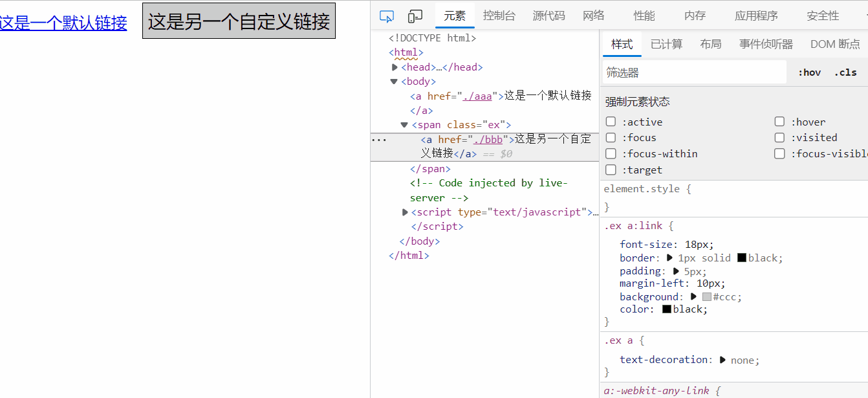Viewport: 868px width, 398px height.
Task: Click the ./aaa href value in DOM
Action: coord(478,96)
